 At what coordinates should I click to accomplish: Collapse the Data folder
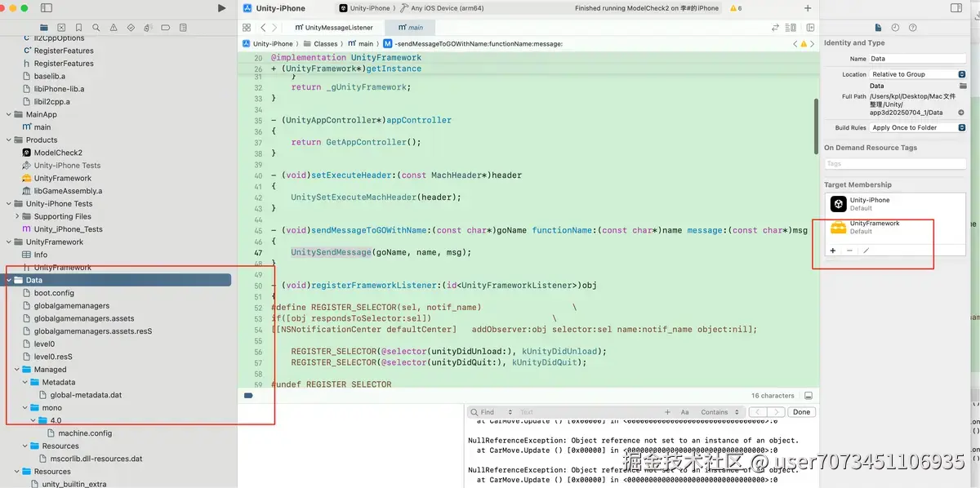pyautogui.click(x=9, y=280)
